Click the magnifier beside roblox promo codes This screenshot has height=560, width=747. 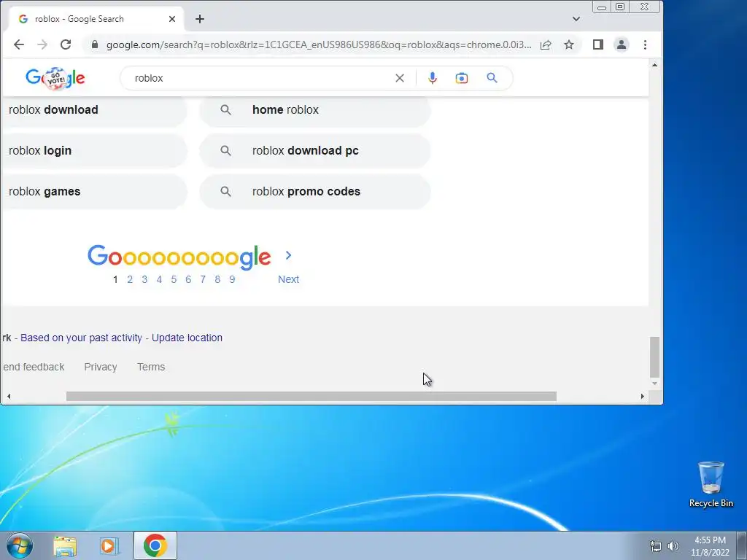tap(226, 192)
